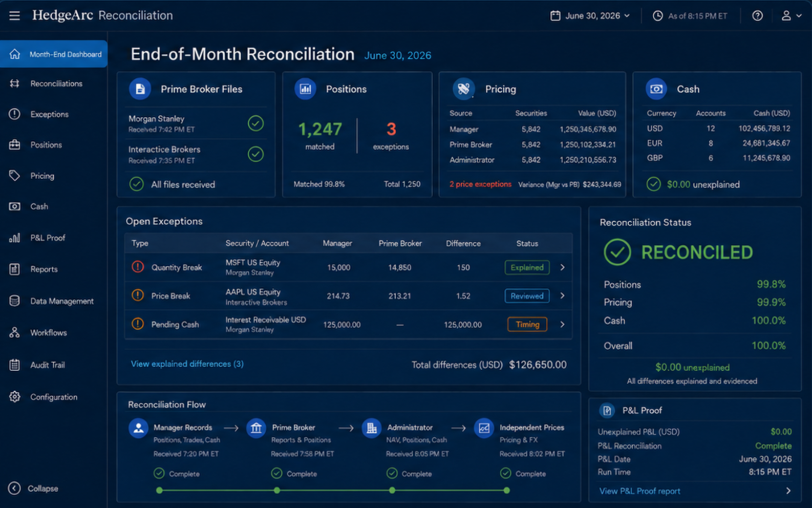Click the Status column header in Open Exceptions
The width and height of the screenshot is (812, 508).
(x=527, y=243)
